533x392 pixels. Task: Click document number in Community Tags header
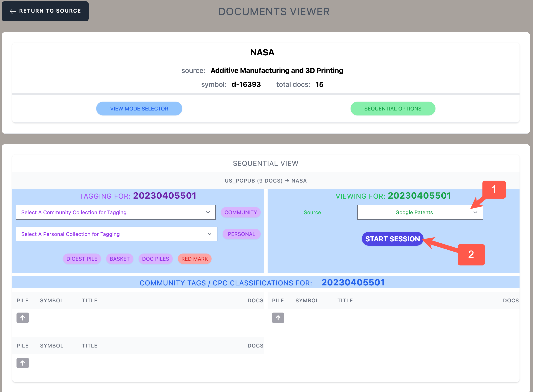point(353,283)
